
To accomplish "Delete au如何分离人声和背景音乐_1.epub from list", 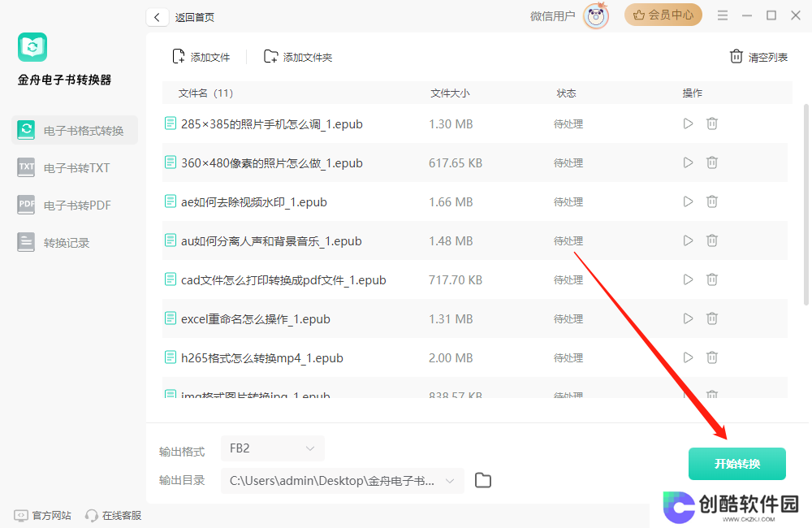I will pos(712,240).
